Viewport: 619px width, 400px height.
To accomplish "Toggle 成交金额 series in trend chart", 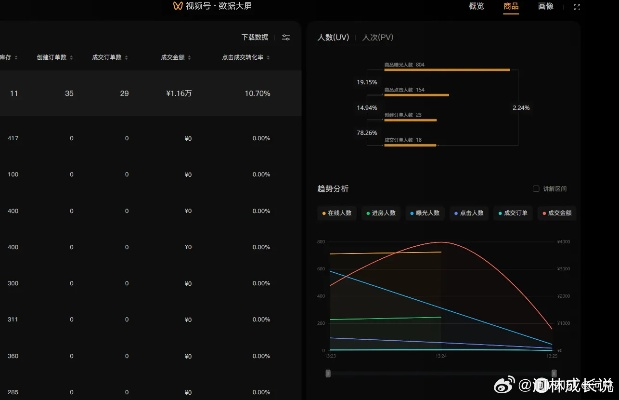I will click(556, 213).
